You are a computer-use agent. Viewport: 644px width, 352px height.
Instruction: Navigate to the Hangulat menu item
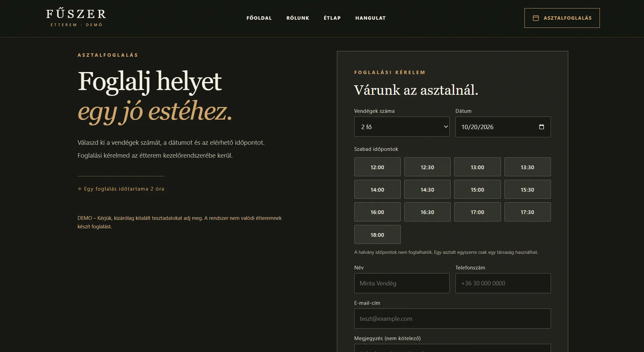pyautogui.click(x=371, y=18)
